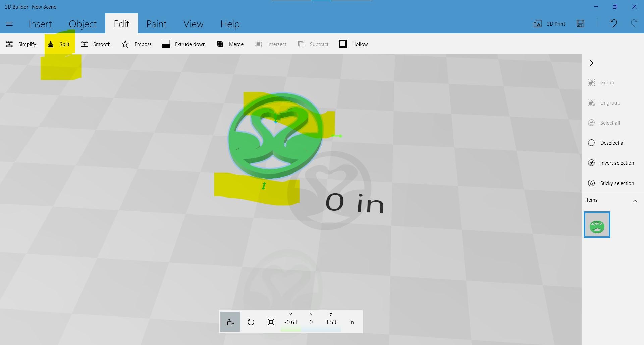
Task: Change the units from inches
Action: (x=352, y=322)
